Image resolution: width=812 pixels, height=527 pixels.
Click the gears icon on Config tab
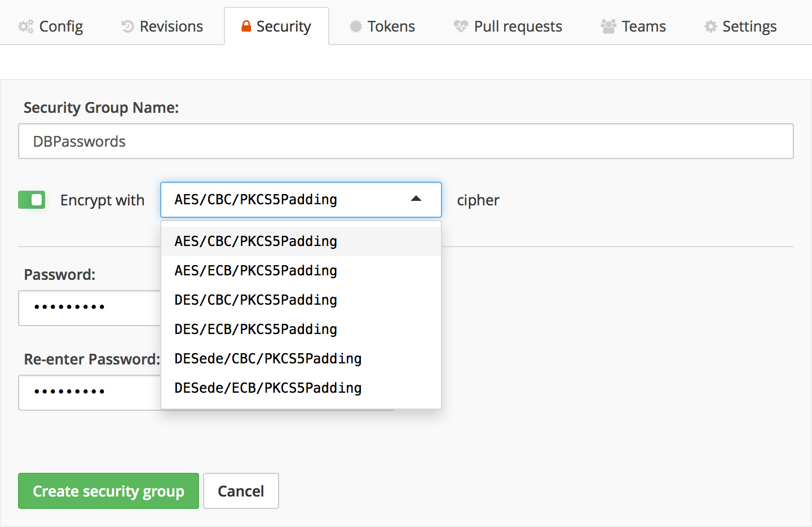[26, 27]
